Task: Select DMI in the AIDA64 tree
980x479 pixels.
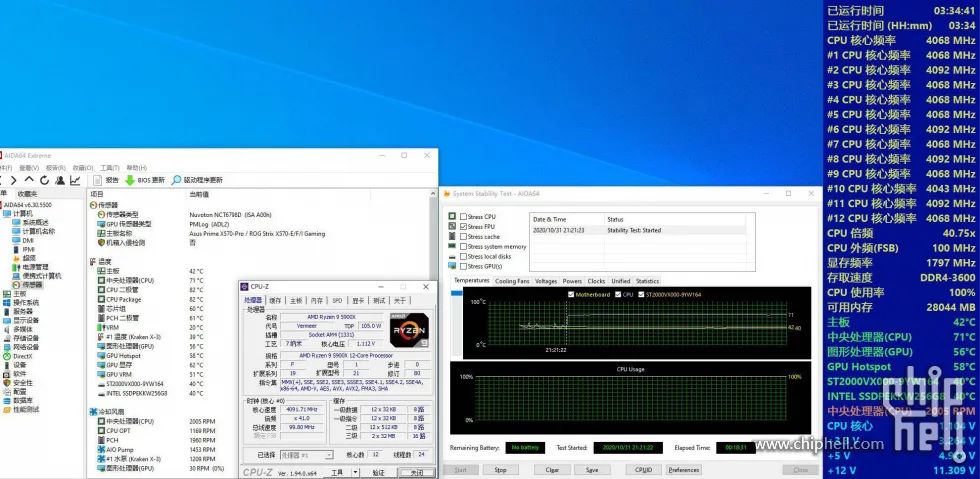Action: click(x=24, y=240)
